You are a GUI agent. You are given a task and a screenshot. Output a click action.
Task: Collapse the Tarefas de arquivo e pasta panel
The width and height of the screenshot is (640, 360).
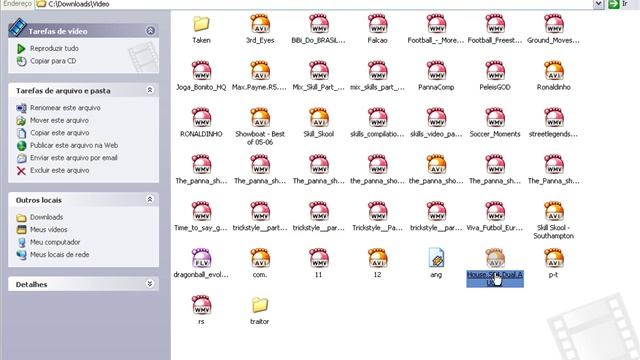[150, 90]
